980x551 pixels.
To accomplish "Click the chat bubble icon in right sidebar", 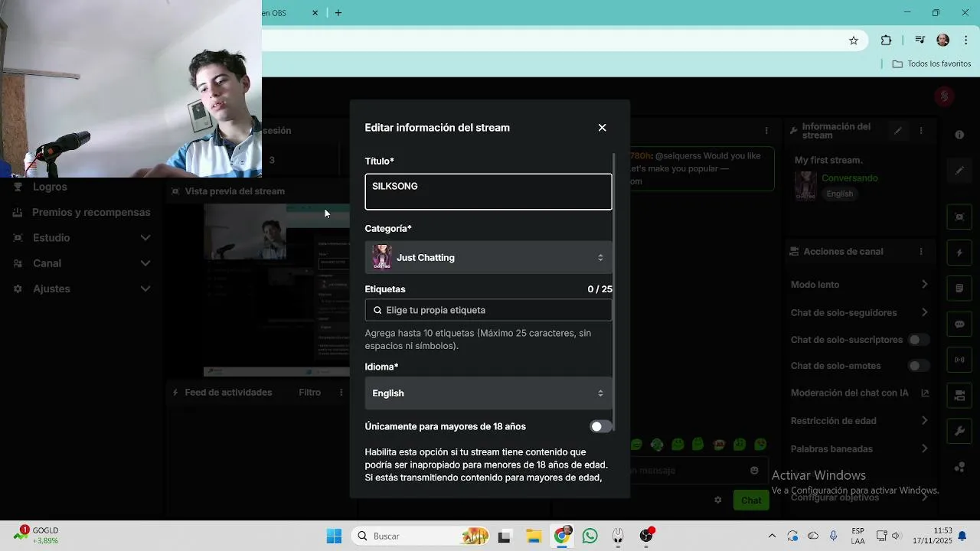I will tap(959, 324).
